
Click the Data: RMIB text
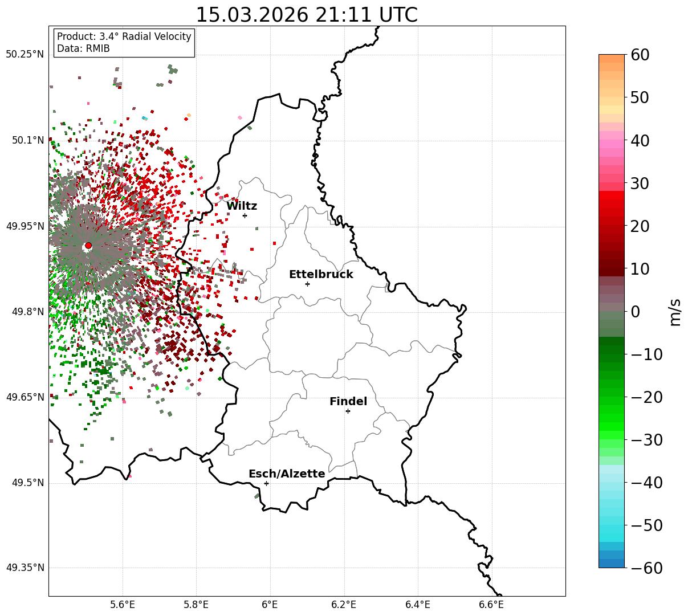click(x=83, y=48)
